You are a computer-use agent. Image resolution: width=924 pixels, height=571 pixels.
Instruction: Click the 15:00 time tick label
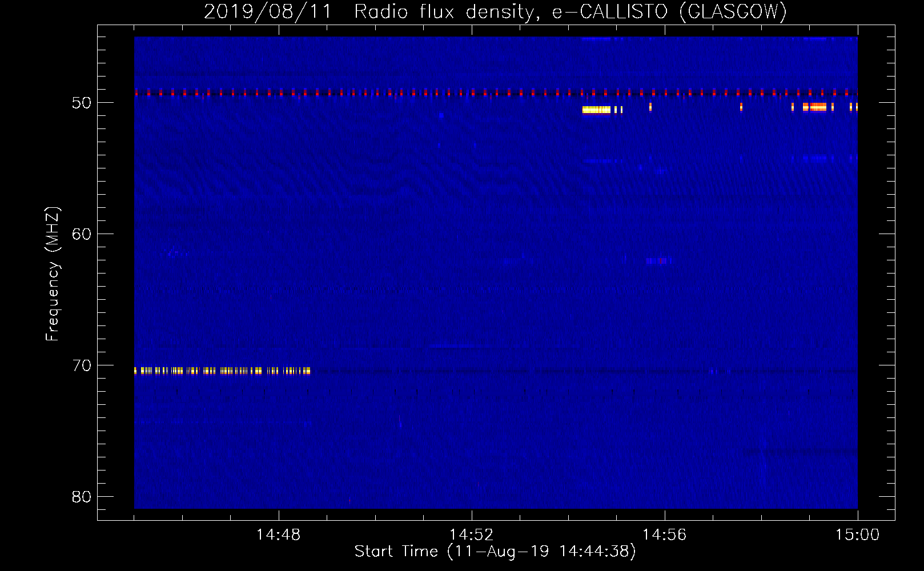(x=857, y=535)
